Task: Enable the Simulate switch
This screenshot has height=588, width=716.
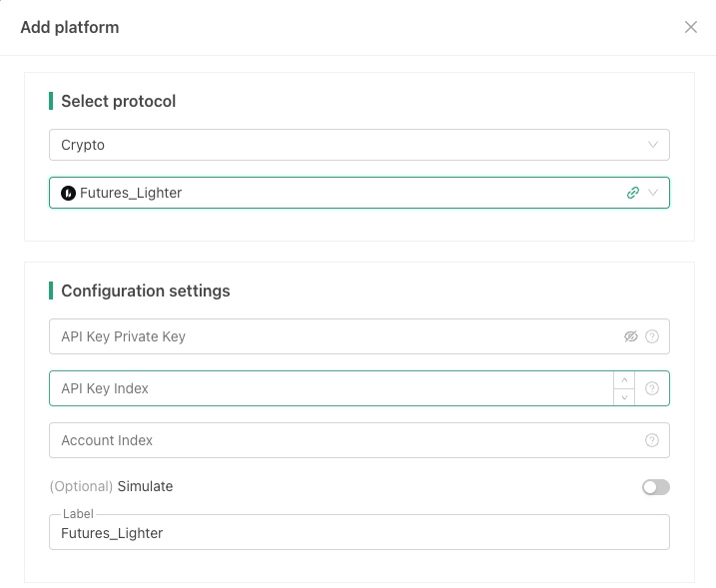Action: tap(656, 487)
